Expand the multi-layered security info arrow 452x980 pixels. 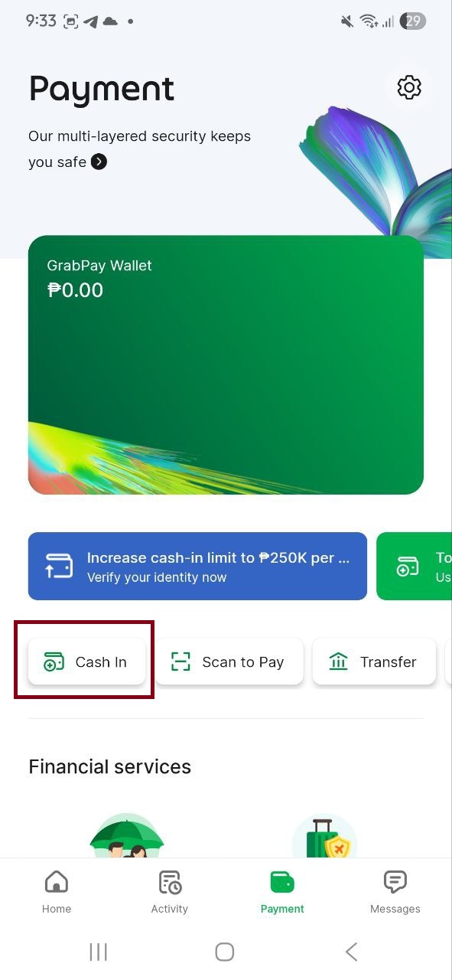[99, 162]
